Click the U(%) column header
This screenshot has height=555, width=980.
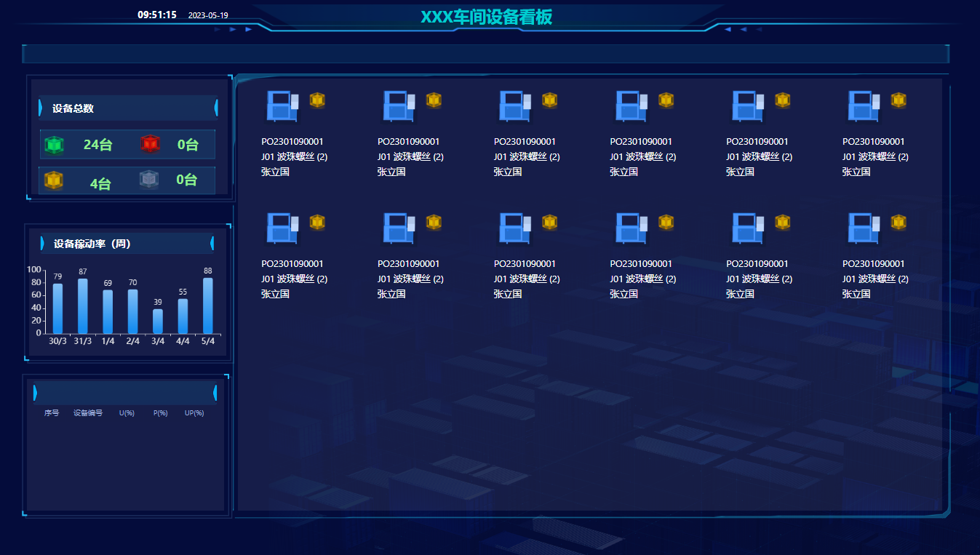coord(127,413)
